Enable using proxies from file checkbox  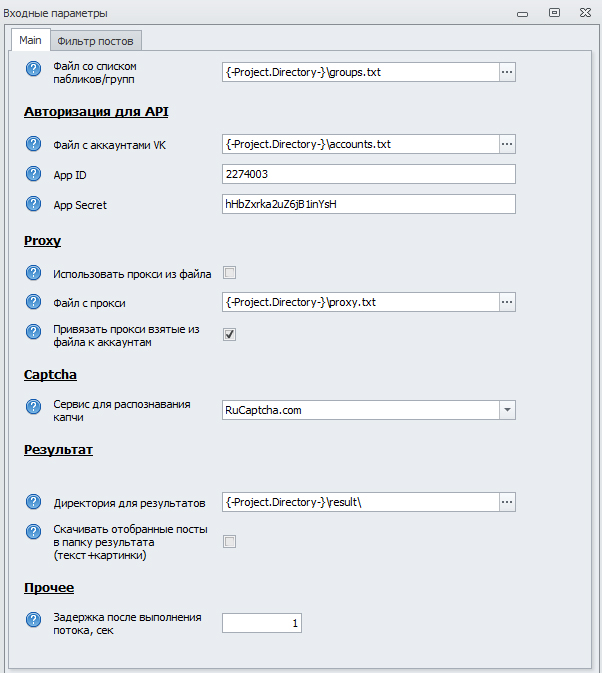[x=229, y=273]
